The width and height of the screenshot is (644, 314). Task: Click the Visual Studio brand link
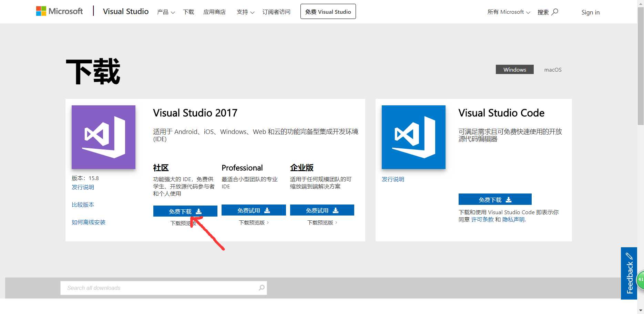click(126, 11)
